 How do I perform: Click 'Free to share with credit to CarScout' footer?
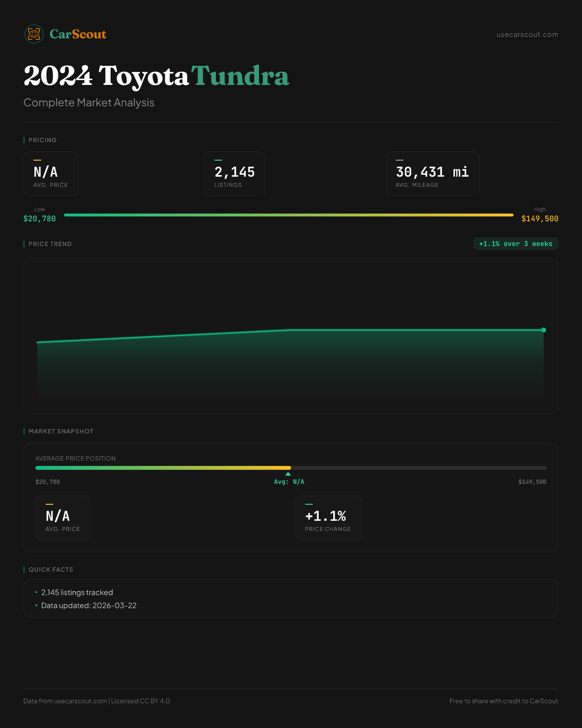coord(503,701)
